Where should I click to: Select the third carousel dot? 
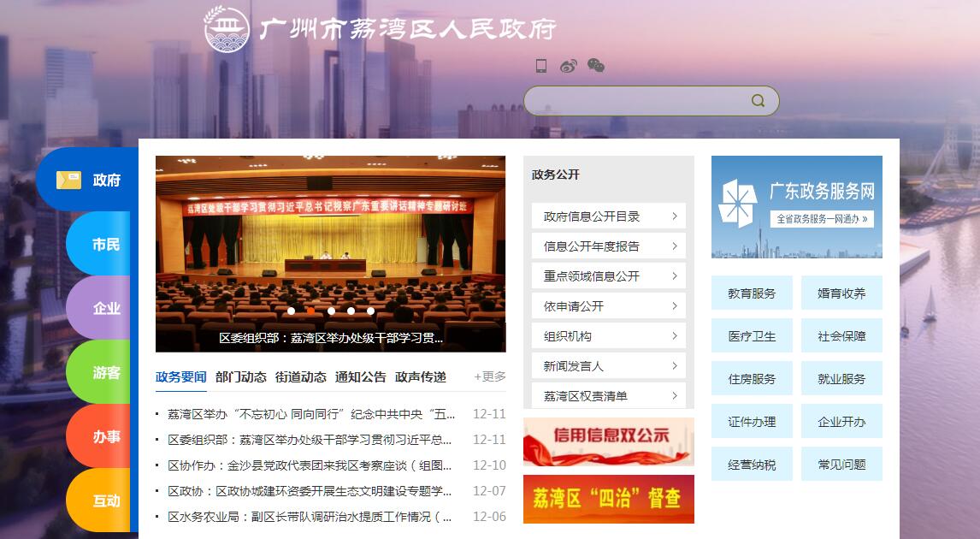tap(331, 311)
